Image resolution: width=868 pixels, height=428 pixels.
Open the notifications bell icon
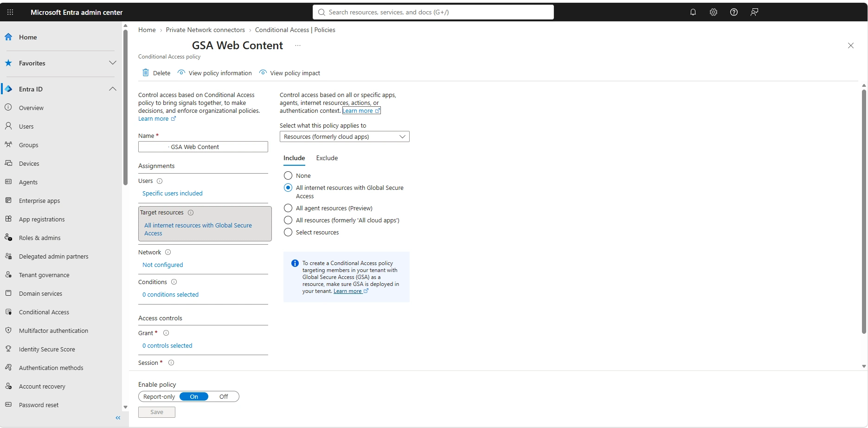(x=693, y=12)
